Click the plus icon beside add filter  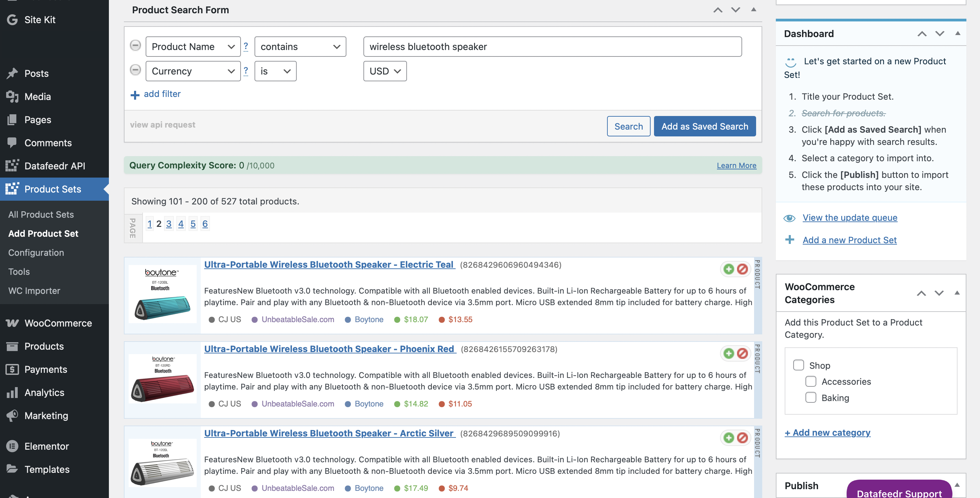(x=135, y=95)
